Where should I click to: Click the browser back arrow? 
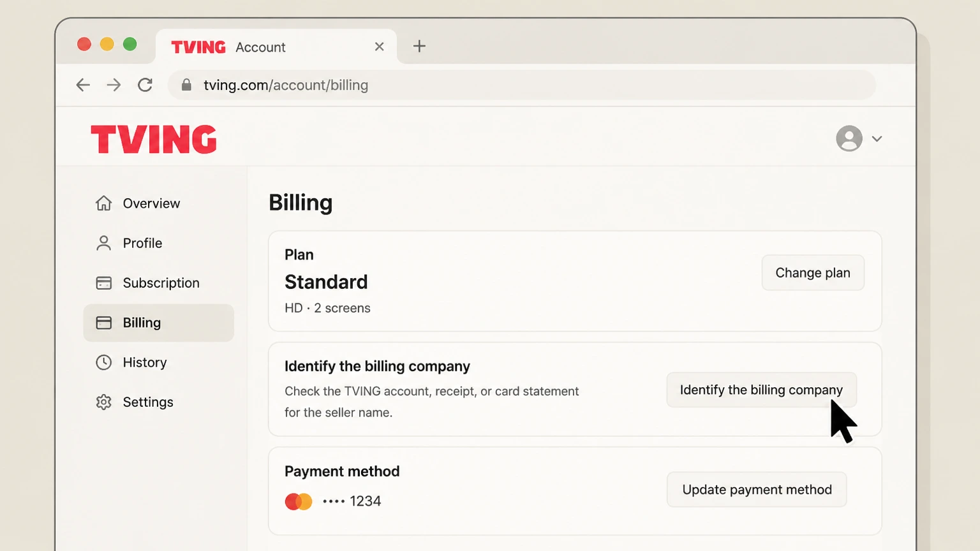point(83,85)
